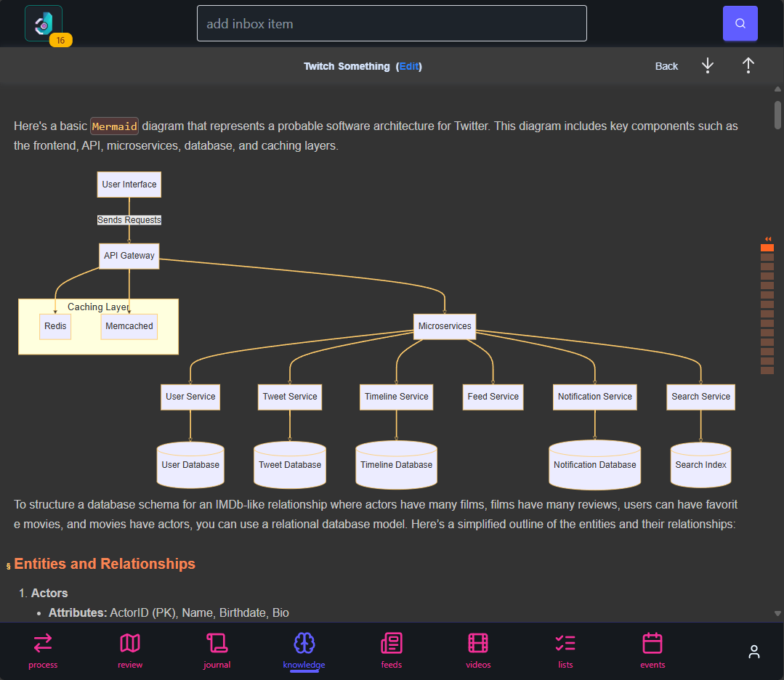This screenshot has width=784, height=680.
Task: Focus the add inbox item field
Action: click(392, 23)
